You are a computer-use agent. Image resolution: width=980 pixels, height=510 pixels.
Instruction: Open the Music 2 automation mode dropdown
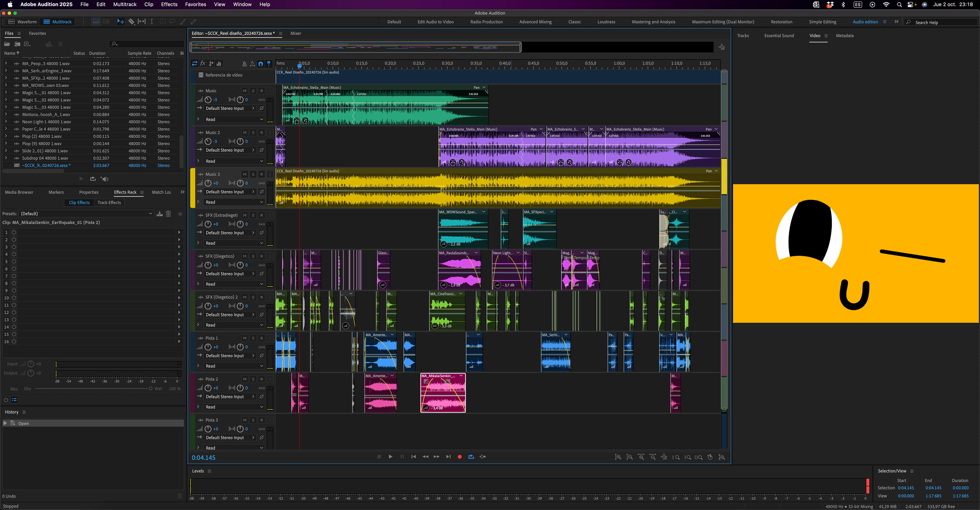(x=234, y=161)
